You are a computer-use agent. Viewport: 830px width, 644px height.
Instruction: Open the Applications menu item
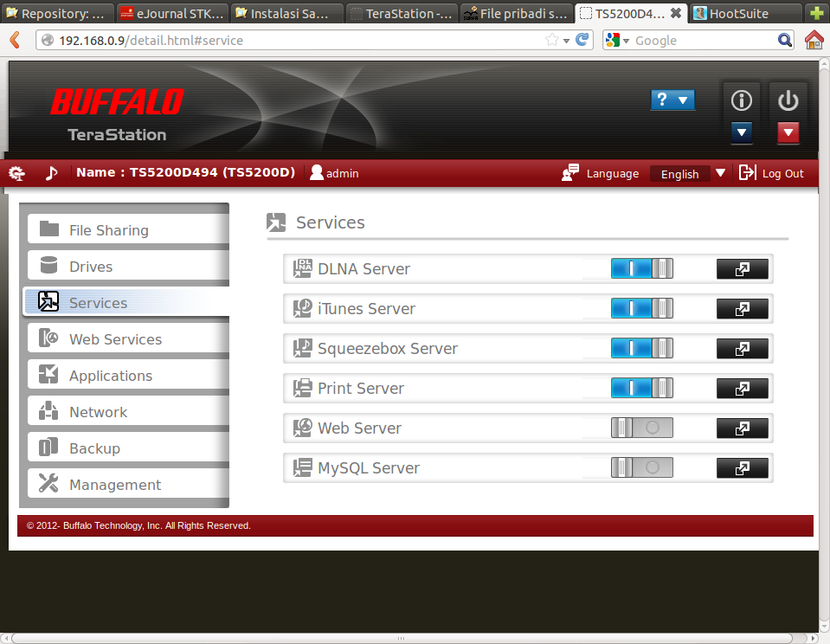point(128,376)
